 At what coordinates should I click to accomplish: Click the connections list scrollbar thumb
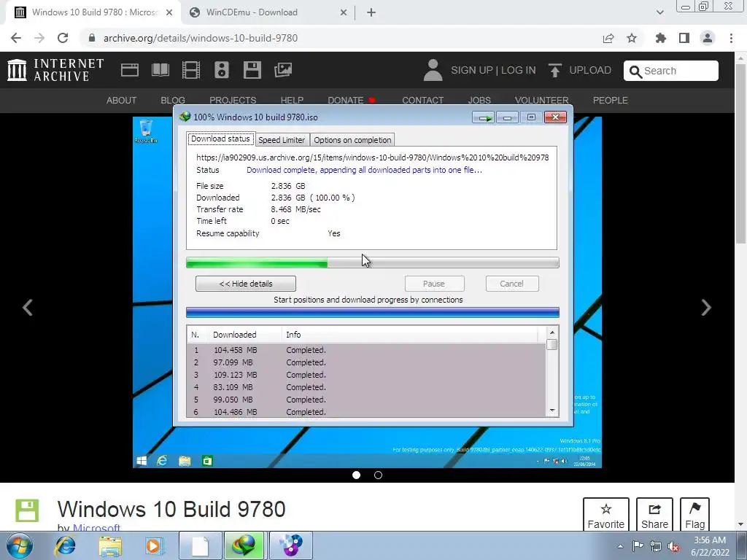(x=552, y=344)
